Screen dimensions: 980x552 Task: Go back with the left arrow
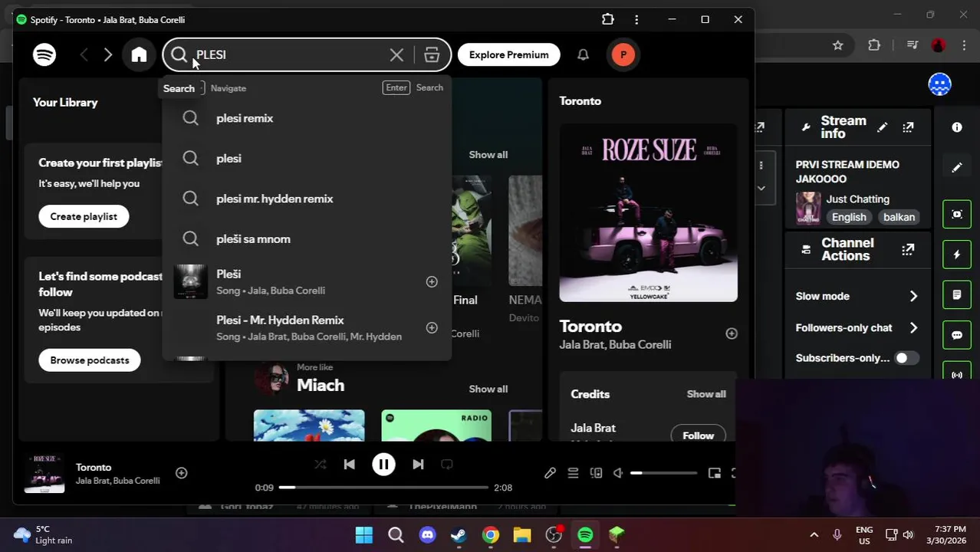pyautogui.click(x=84, y=54)
